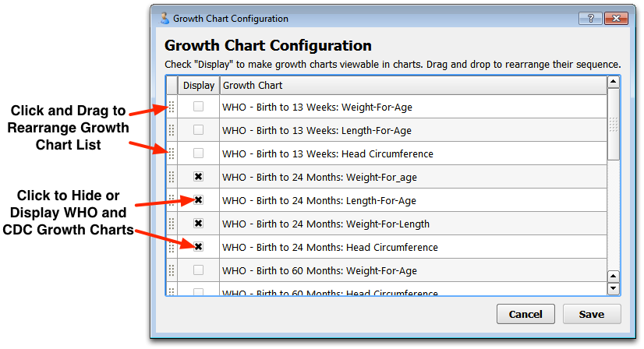Viewport: 644px width, 349px height.
Task: Uncheck Birth to 24 Months Length-For-Age display
Action: 198,200
